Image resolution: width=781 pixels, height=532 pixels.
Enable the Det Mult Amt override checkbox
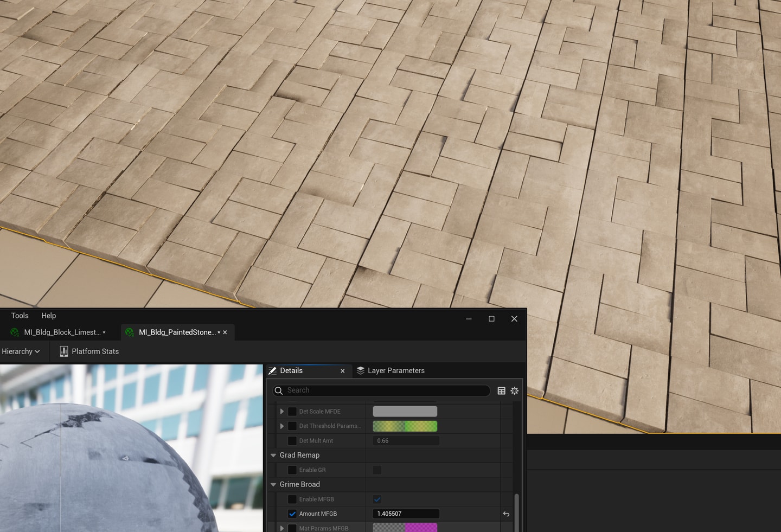292,441
